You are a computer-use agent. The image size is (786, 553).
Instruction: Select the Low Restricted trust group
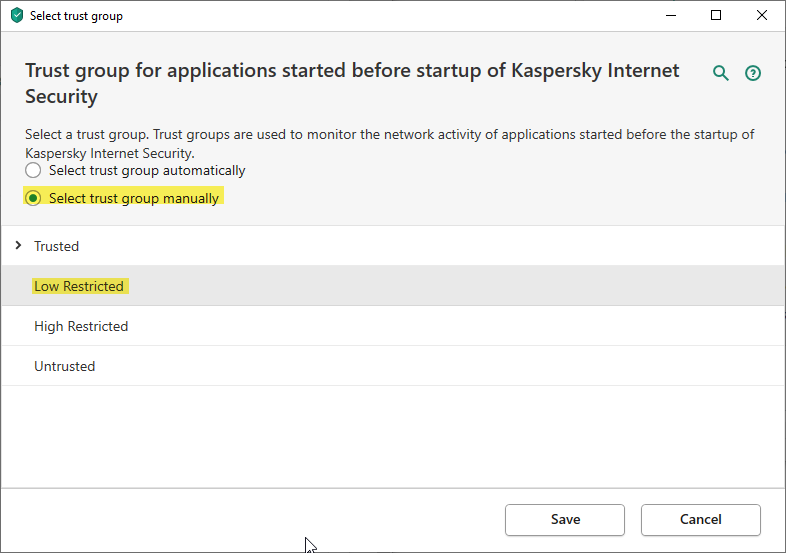(79, 286)
